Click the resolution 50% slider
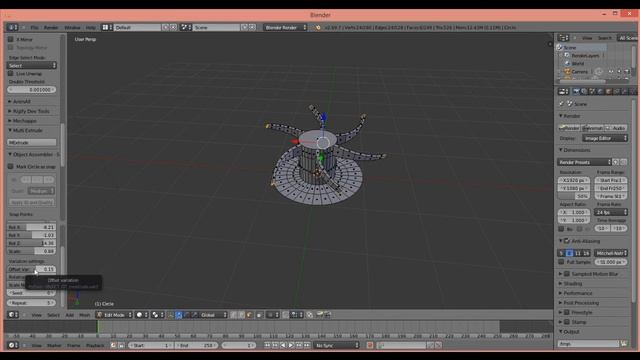The height and width of the screenshot is (360, 640). [573, 196]
